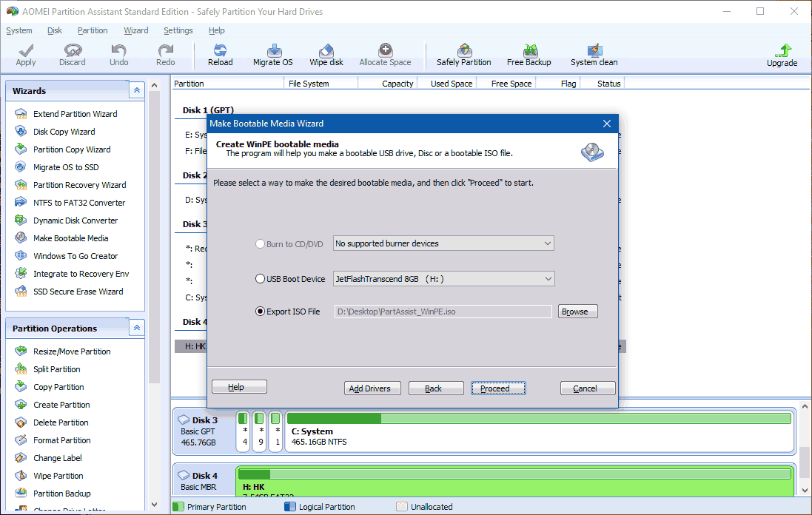The height and width of the screenshot is (515, 812).
Task: Open the Wizard menu
Action: point(136,30)
